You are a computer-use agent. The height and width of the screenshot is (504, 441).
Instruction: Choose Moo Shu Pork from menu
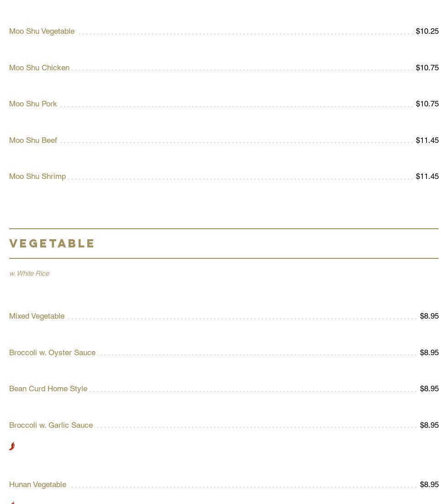click(x=33, y=104)
